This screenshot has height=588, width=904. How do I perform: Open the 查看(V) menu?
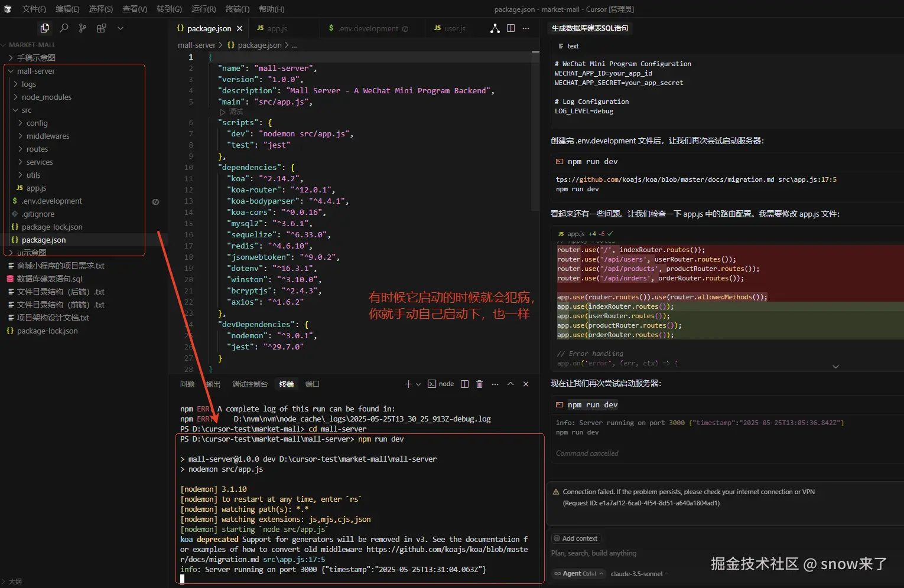click(135, 9)
